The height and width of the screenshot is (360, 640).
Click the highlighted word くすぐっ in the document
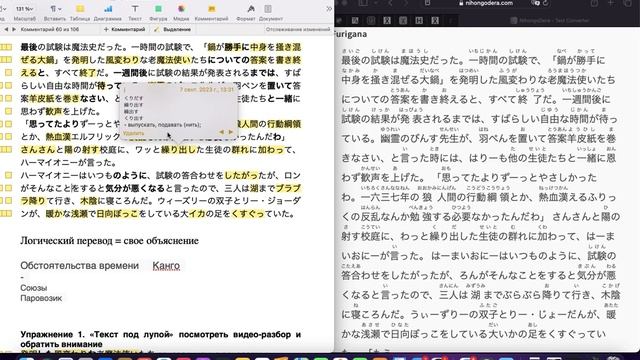(x=248, y=213)
